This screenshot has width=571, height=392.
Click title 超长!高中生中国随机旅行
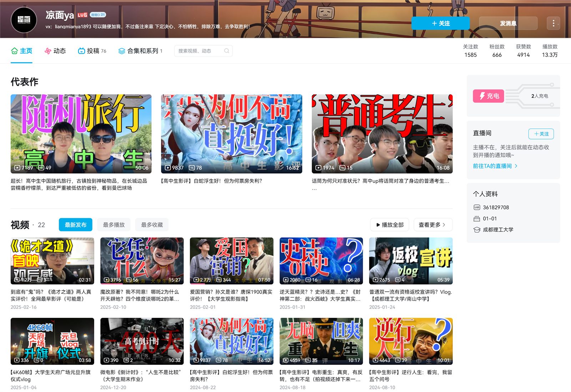79,184
